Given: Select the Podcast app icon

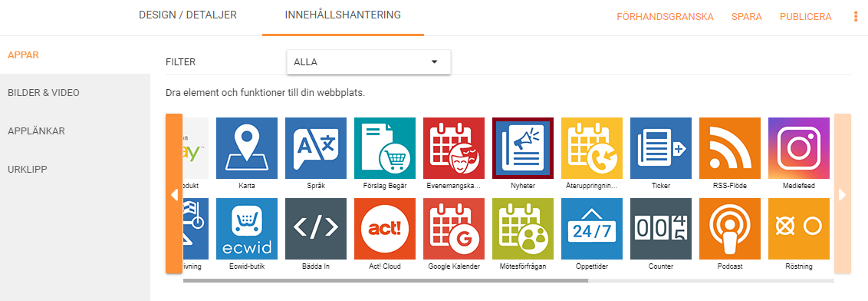Looking at the screenshot, I should coord(730,229).
